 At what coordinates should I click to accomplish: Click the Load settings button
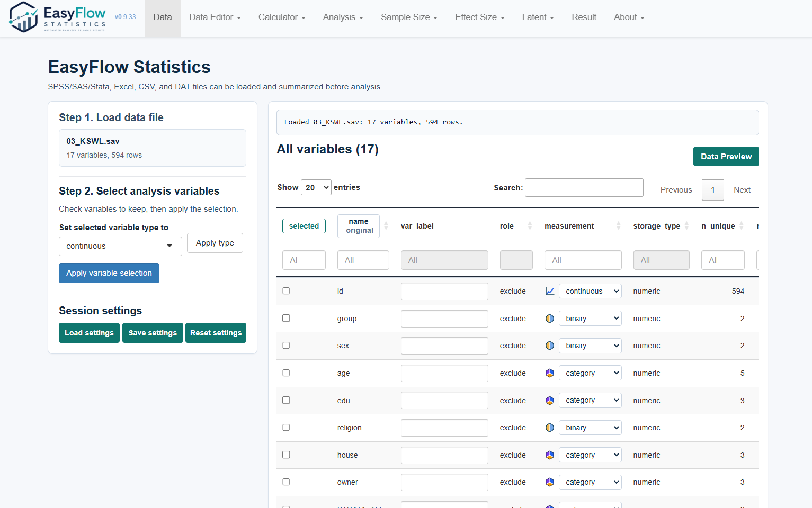tap(90, 333)
